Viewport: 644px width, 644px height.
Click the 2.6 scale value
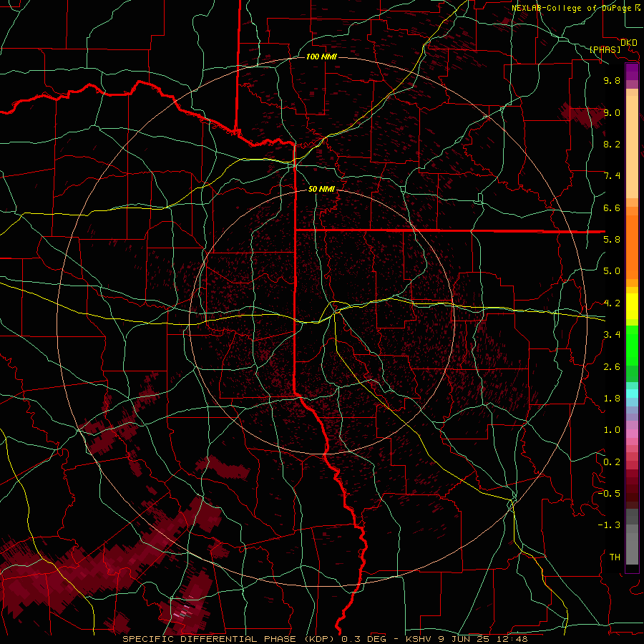(612, 367)
